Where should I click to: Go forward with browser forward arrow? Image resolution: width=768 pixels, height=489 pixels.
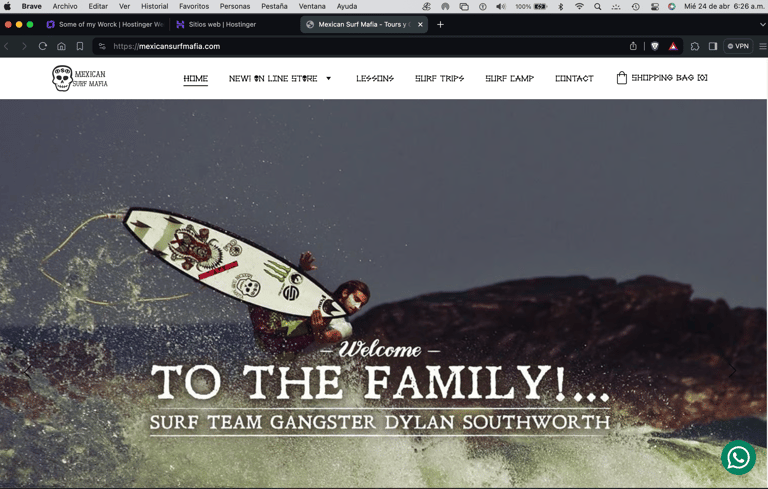(24, 46)
